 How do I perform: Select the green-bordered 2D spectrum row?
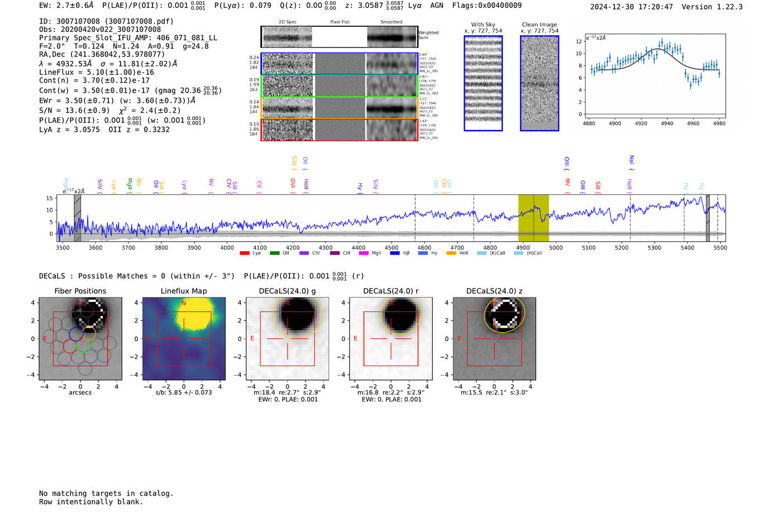click(x=340, y=86)
